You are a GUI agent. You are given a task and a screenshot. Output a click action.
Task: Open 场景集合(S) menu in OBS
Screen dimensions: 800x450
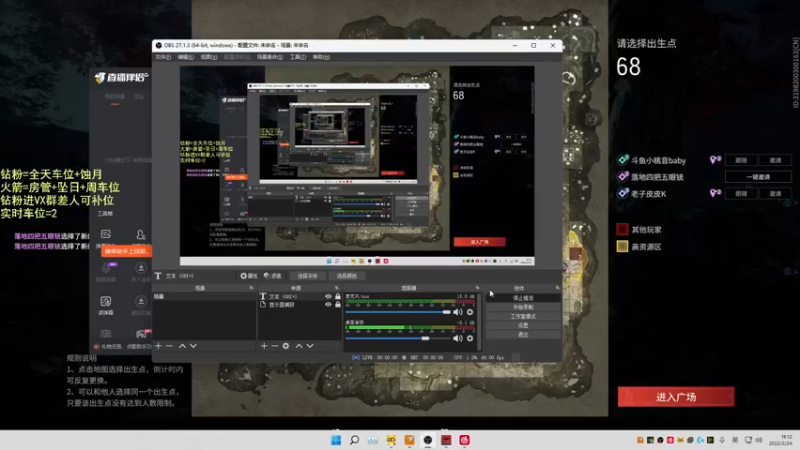[x=270, y=57]
